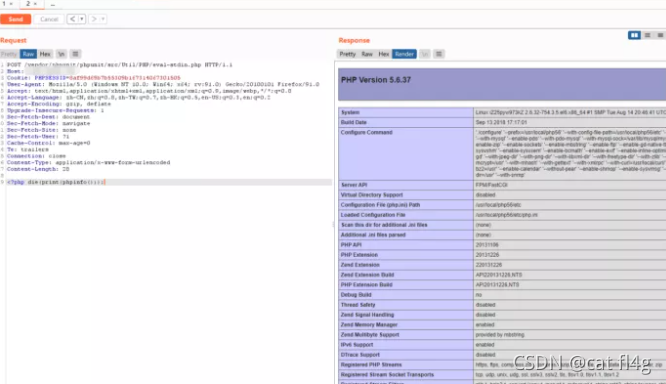
Task: Select the Request Hex view
Action: 45,54
